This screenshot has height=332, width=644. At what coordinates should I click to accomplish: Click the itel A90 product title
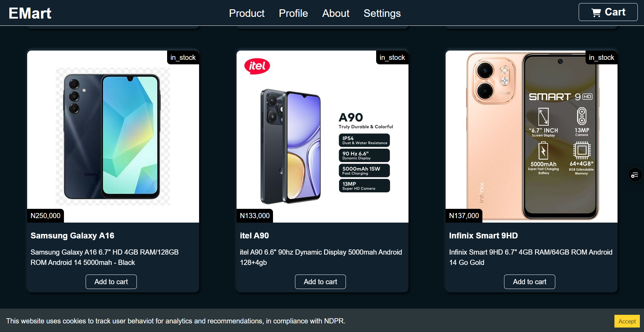point(254,236)
